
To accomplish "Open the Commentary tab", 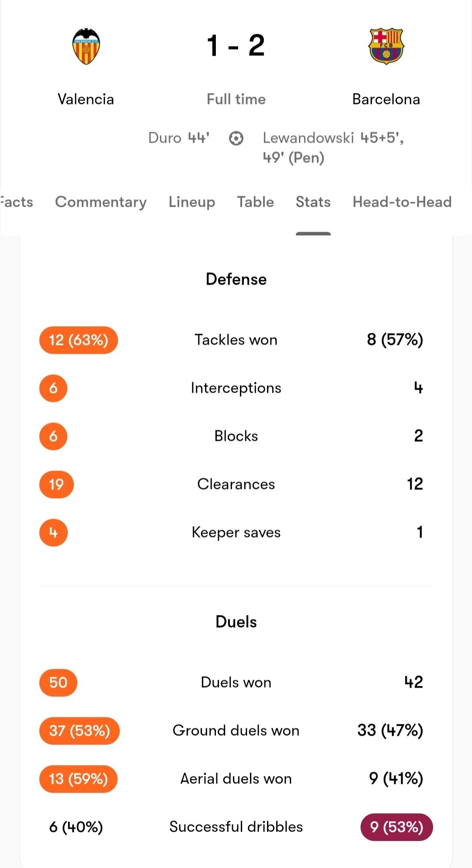I will tap(101, 202).
